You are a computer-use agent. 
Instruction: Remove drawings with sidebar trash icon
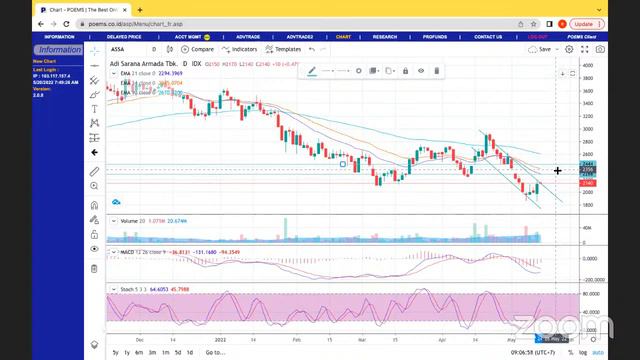94,269
